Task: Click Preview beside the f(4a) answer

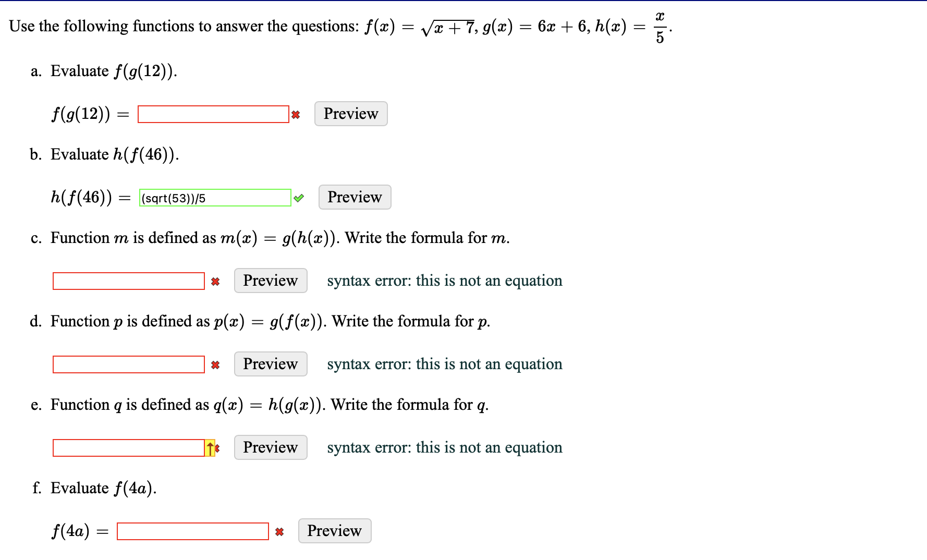Action: click(334, 531)
